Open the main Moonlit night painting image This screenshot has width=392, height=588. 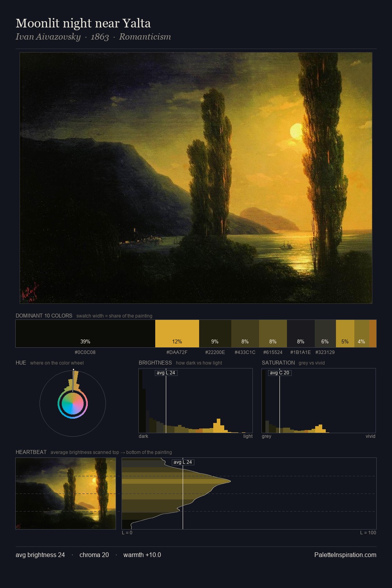coord(196,178)
